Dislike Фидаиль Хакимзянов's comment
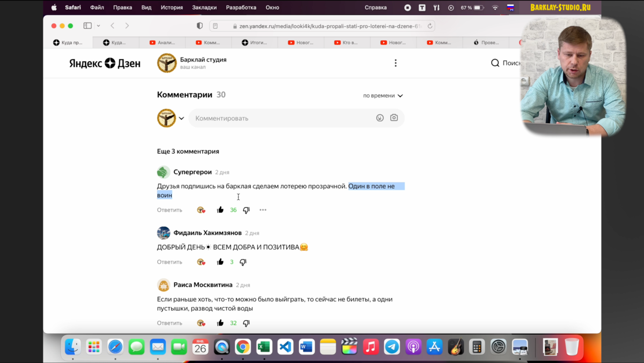 click(x=243, y=262)
